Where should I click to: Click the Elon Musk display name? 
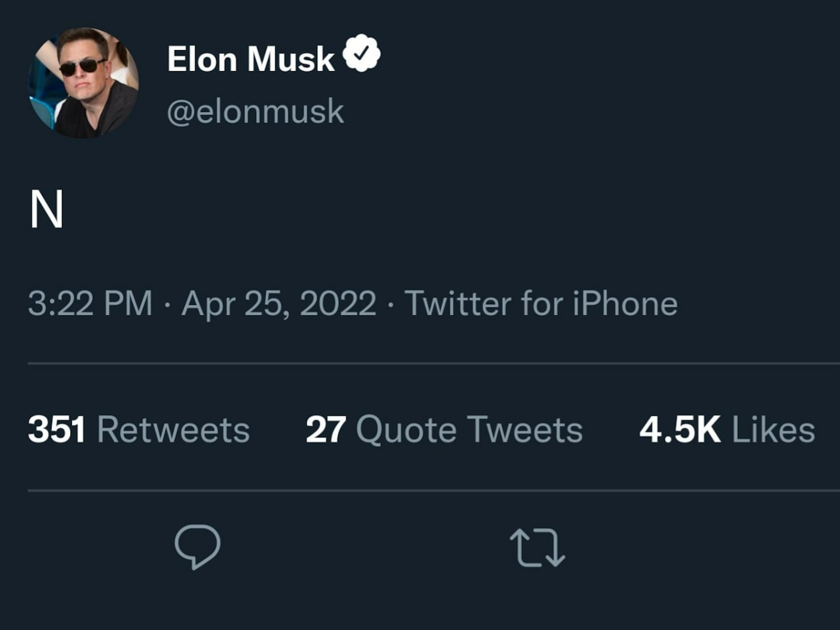coord(251,59)
